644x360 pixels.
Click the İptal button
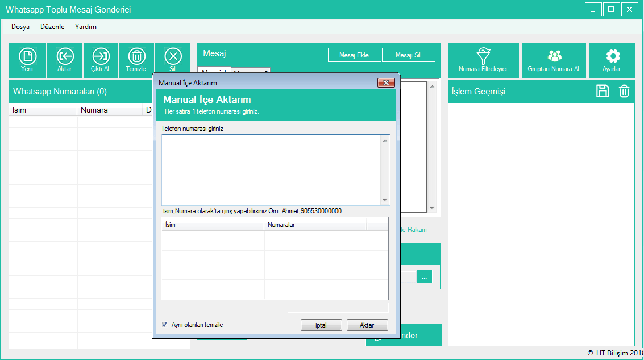coord(321,325)
